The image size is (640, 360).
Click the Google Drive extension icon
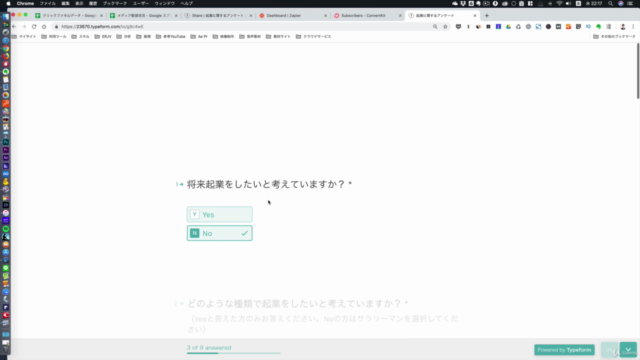tap(508, 27)
